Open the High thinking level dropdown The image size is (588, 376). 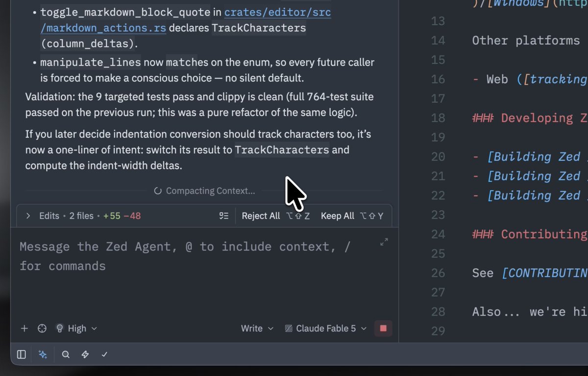76,328
